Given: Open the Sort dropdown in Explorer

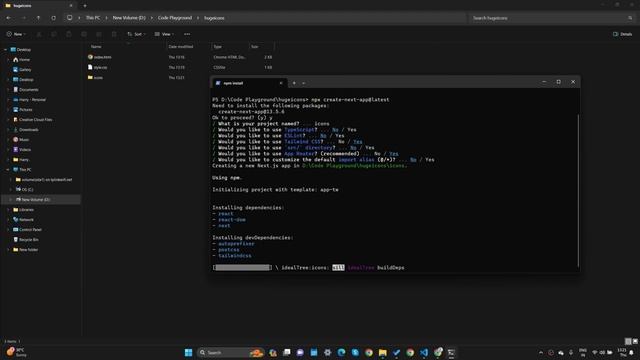Looking at the screenshot, I should 136,34.
